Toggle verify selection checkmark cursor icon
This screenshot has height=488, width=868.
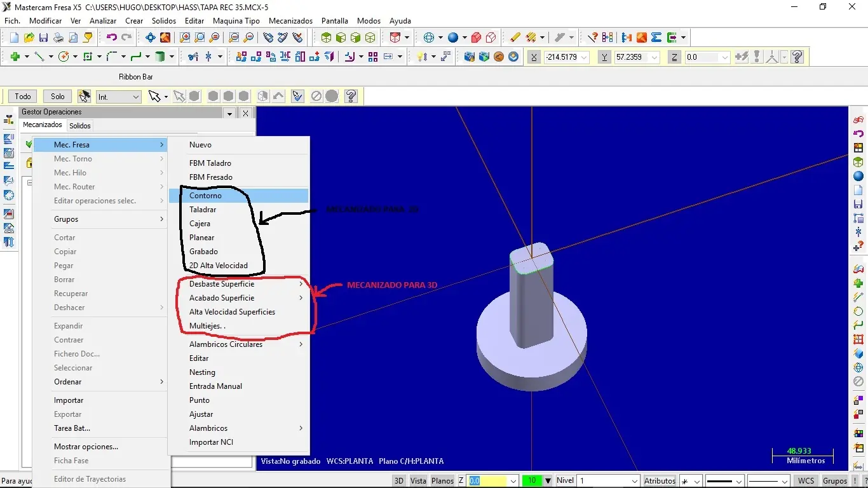(x=297, y=97)
